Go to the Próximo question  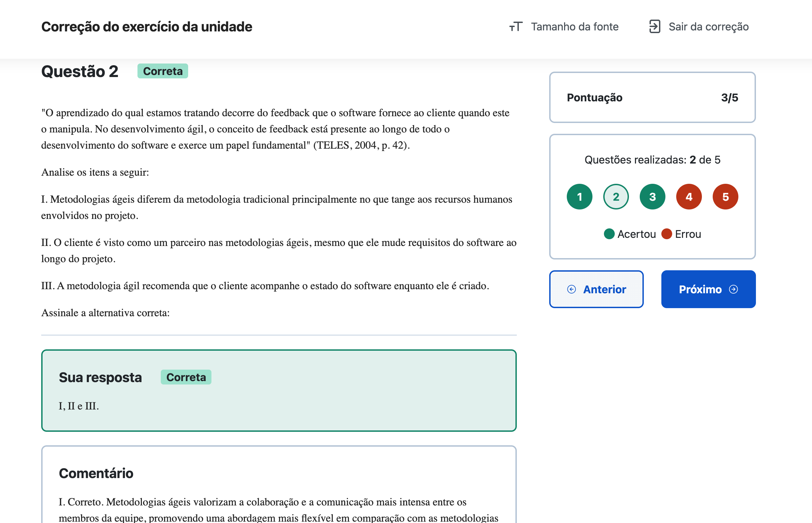[x=708, y=289]
